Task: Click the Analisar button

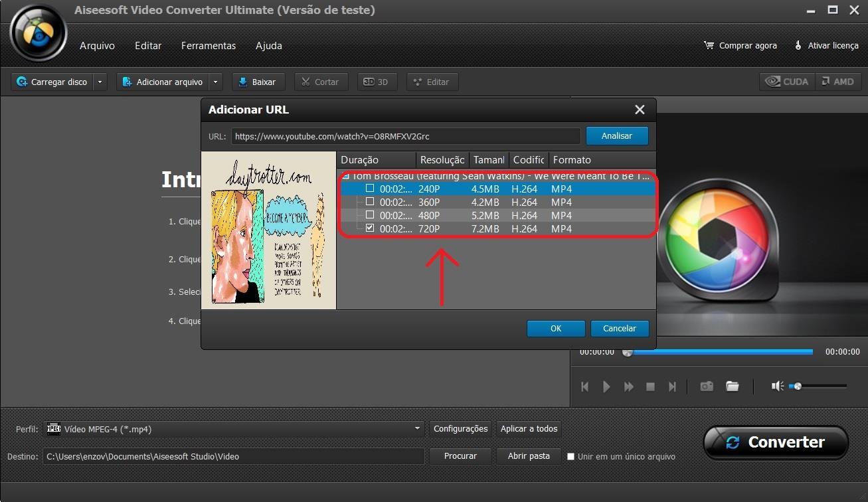Action: tap(616, 135)
